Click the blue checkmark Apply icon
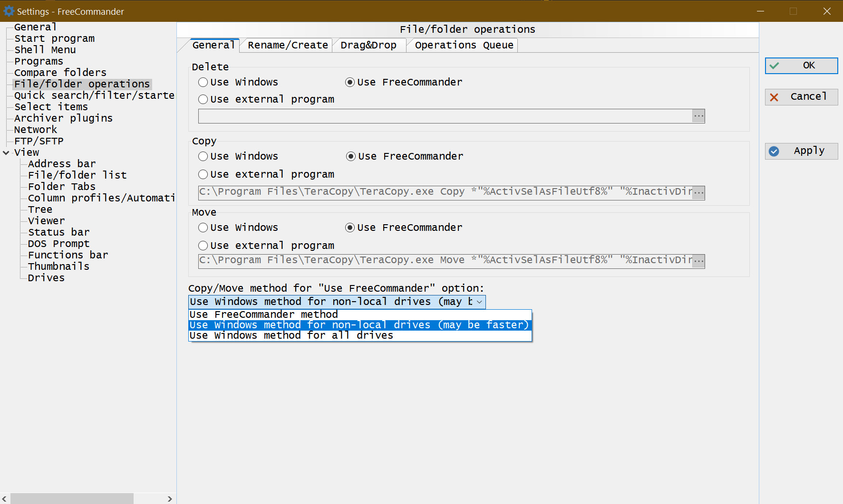The width and height of the screenshot is (843, 504). click(774, 151)
